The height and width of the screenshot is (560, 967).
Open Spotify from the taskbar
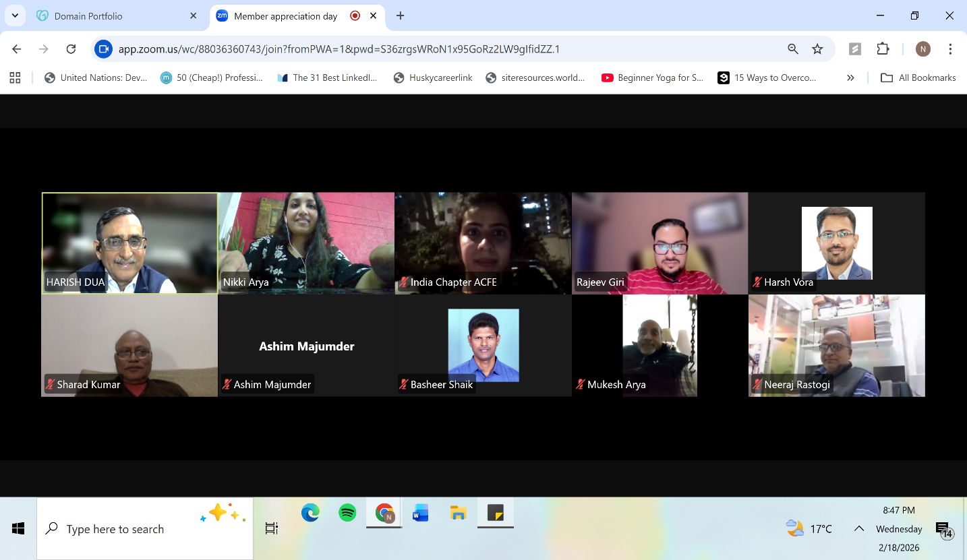(347, 514)
